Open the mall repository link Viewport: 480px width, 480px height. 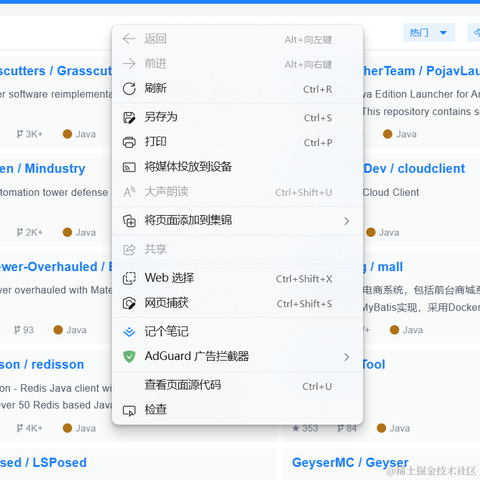(383, 267)
